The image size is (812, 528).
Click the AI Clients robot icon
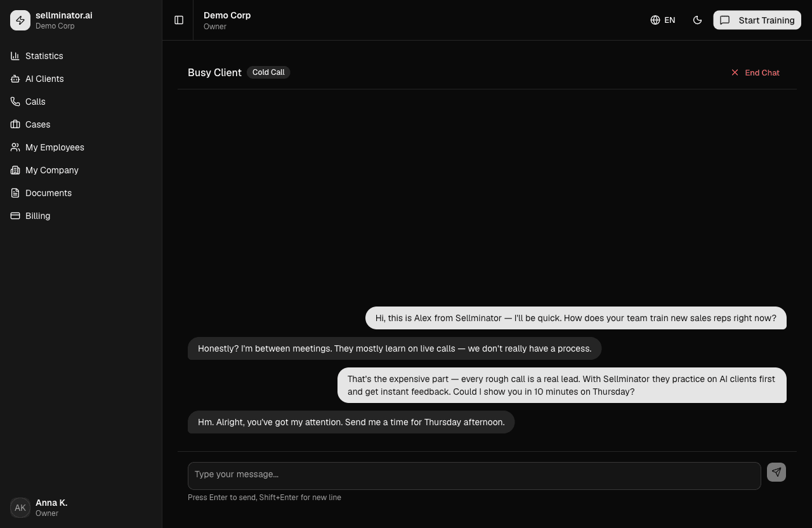click(15, 79)
